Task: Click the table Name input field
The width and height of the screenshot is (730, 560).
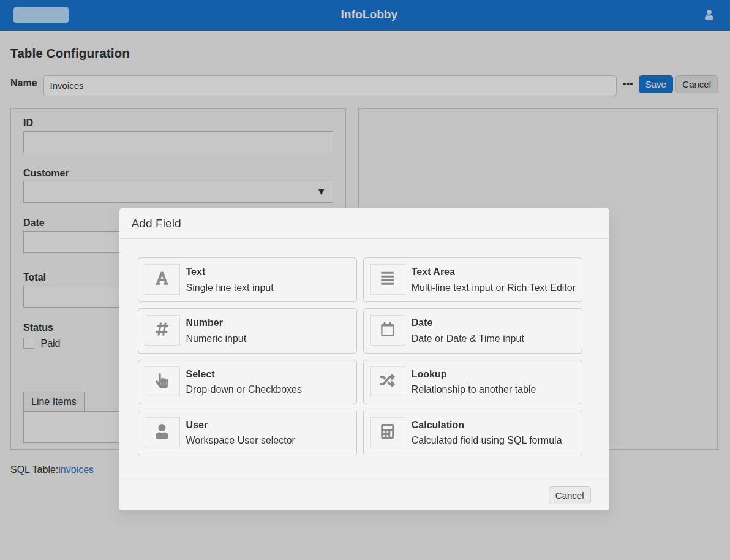Action: [329, 86]
